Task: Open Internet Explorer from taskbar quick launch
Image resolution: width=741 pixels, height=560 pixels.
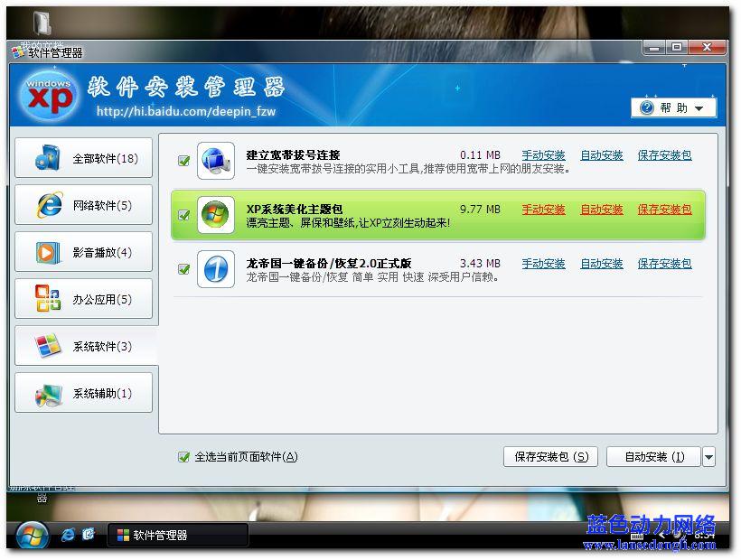Action: point(68,535)
